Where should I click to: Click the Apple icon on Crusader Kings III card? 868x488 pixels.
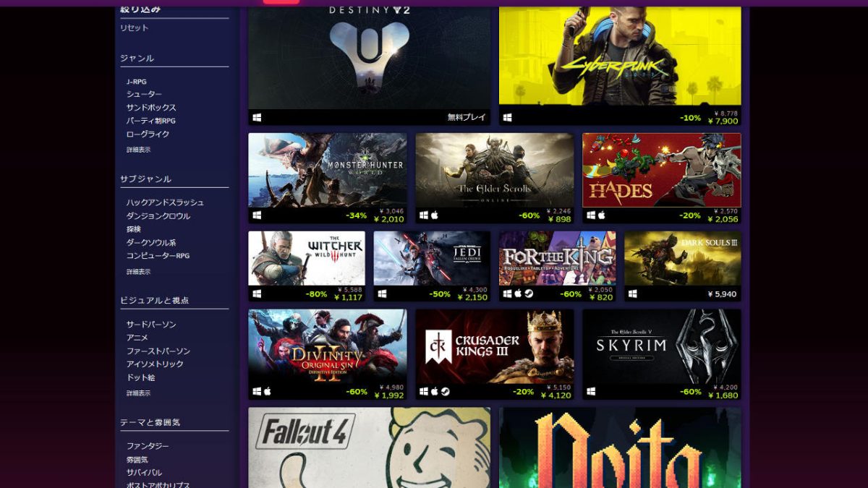[435, 391]
